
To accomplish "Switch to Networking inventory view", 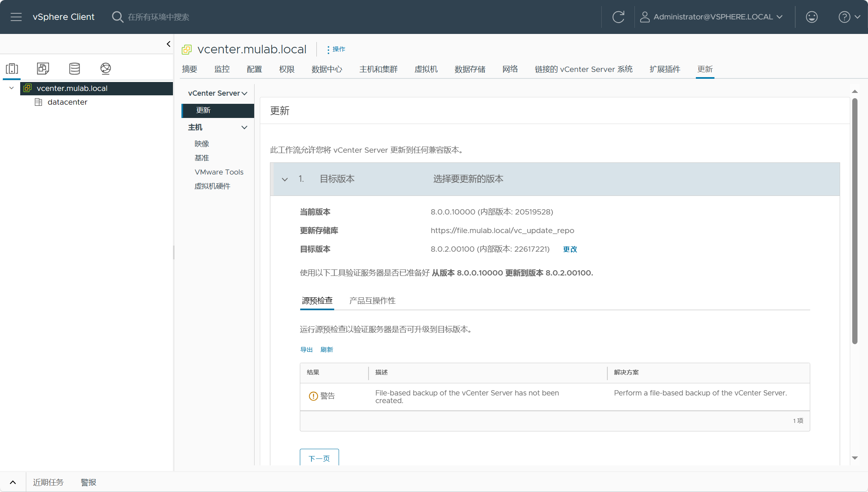I will 105,68.
